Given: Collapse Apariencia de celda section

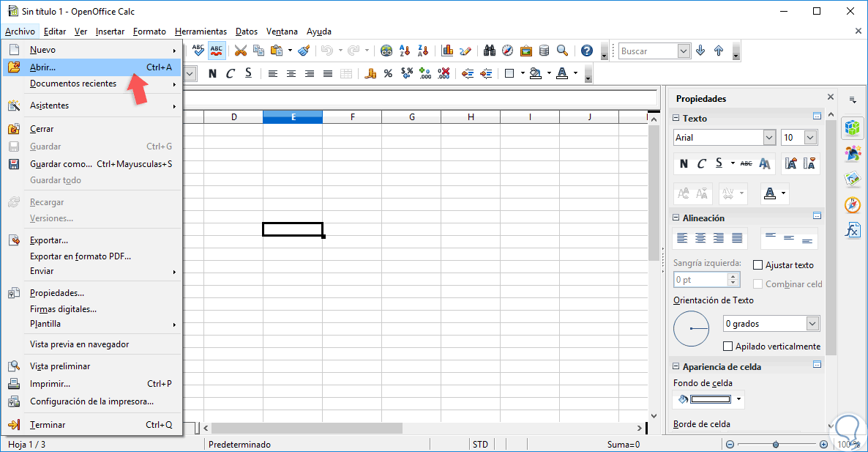Looking at the screenshot, I should pos(676,366).
